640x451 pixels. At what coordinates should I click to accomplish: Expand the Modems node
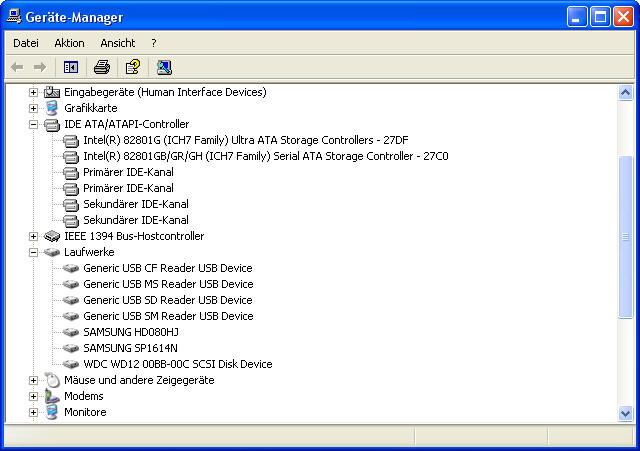tap(33, 396)
